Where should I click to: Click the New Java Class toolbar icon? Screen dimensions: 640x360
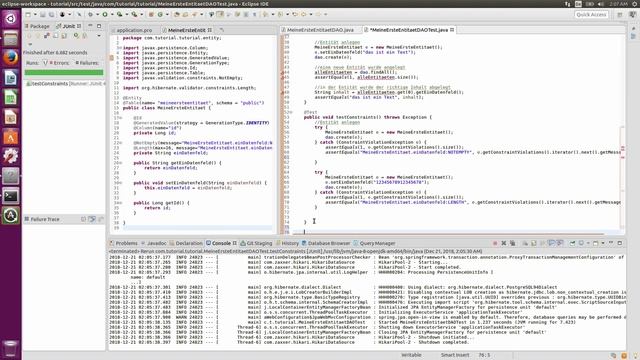tap(160, 14)
